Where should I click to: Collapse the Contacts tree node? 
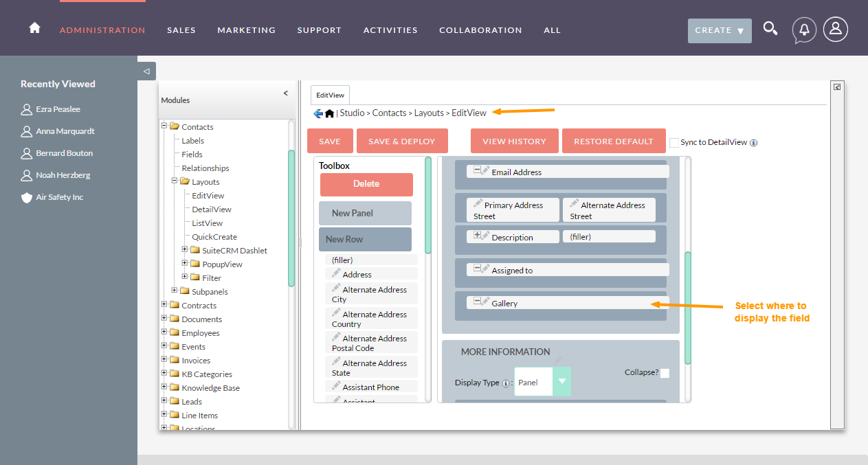pos(164,126)
